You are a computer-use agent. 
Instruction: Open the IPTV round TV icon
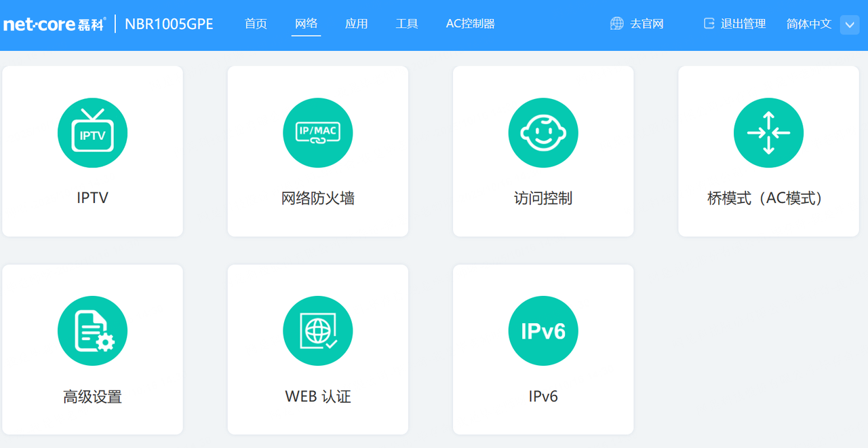click(x=92, y=133)
